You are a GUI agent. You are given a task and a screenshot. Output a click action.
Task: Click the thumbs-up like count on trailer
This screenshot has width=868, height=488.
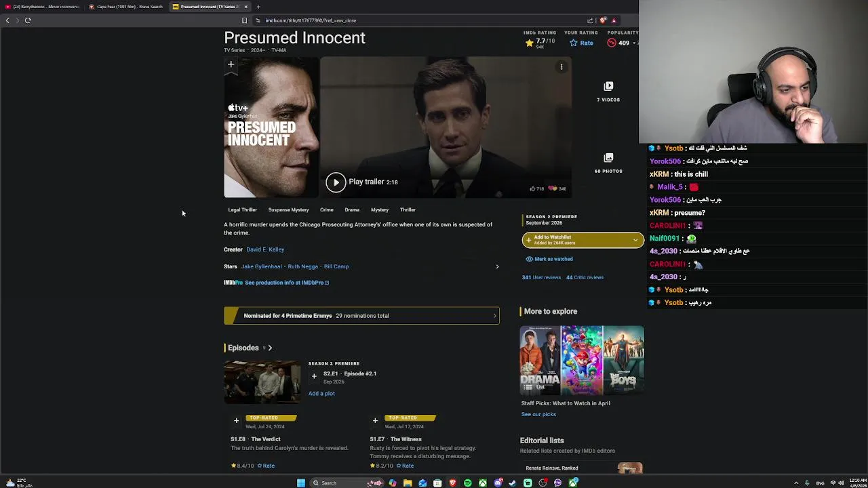point(536,188)
